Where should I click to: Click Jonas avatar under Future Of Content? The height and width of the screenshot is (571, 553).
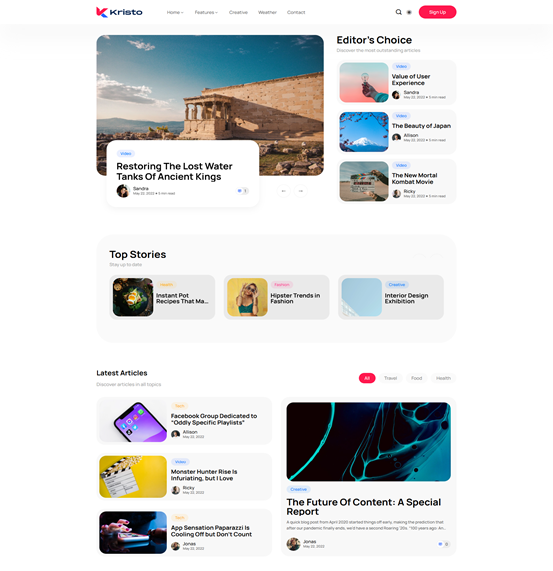point(293,544)
